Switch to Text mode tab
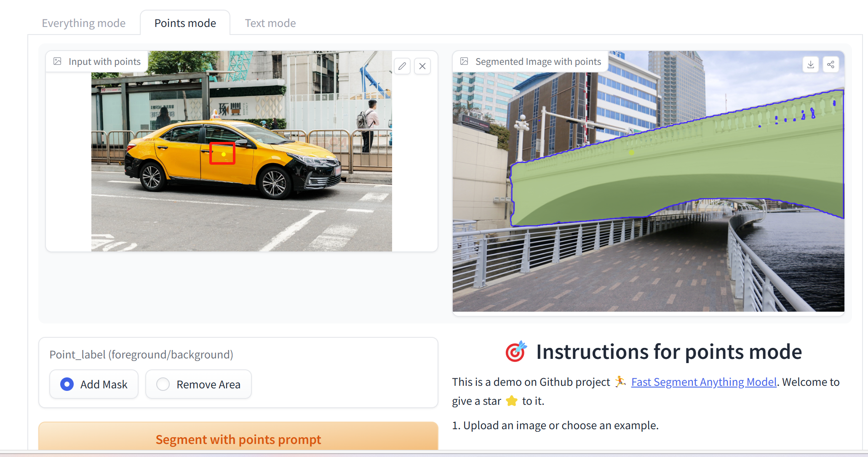 tap(270, 23)
